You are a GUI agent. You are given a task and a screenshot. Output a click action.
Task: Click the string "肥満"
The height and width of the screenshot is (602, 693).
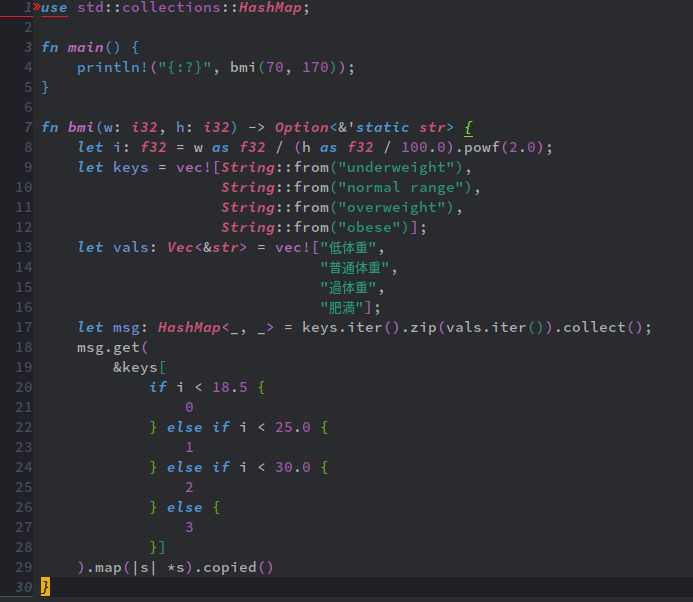tap(342, 308)
